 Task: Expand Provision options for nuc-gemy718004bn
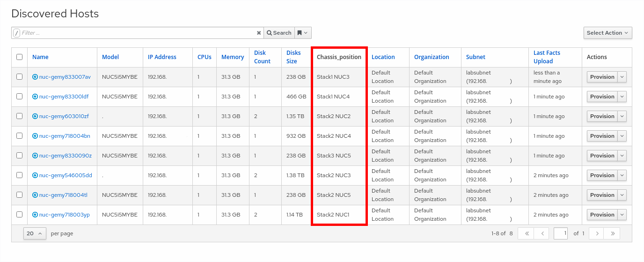(x=622, y=136)
